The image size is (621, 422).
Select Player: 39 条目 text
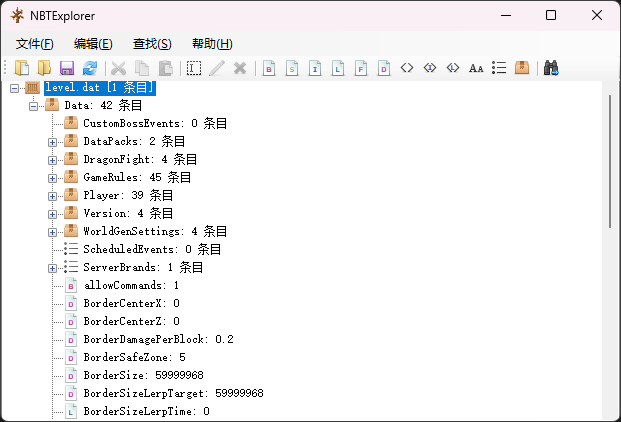pos(128,195)
